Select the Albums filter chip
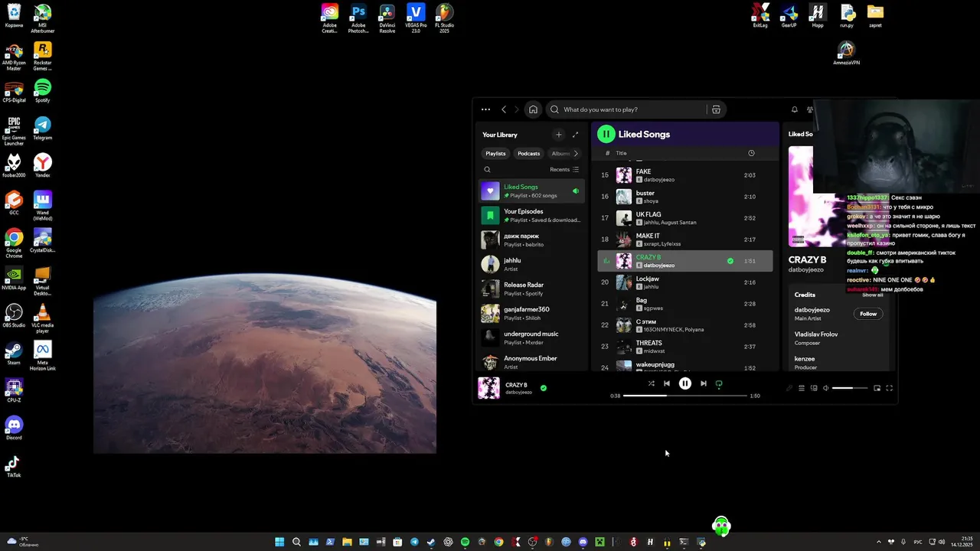Screen dimensions: 980x551 [x=560, y=153]
